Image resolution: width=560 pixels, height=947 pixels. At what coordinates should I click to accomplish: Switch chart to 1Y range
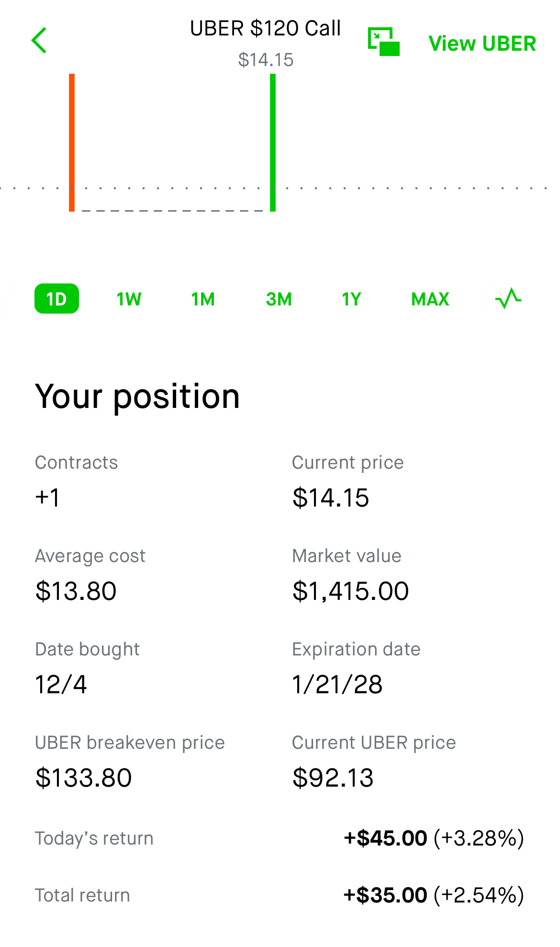tap(351, 299)
